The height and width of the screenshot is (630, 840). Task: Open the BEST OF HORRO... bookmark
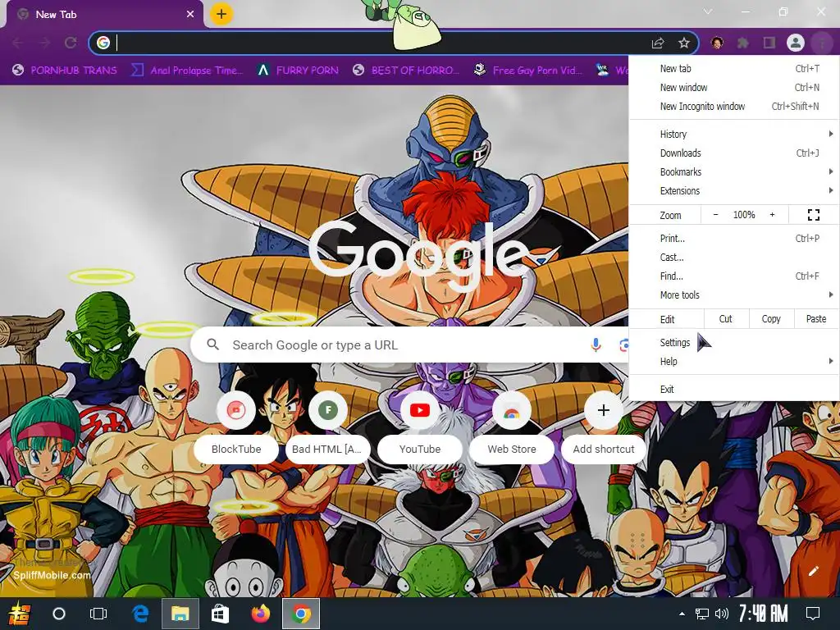[x=406, y=71]
